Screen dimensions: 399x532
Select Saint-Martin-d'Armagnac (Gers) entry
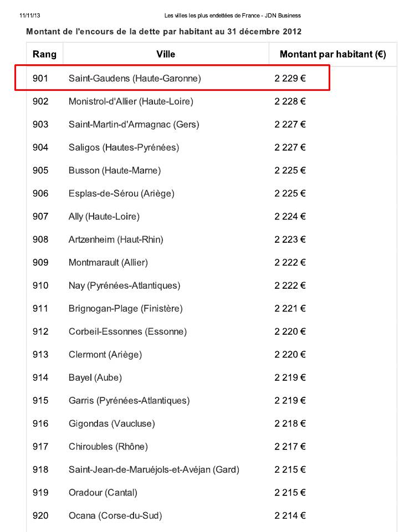tap(134, 125)
